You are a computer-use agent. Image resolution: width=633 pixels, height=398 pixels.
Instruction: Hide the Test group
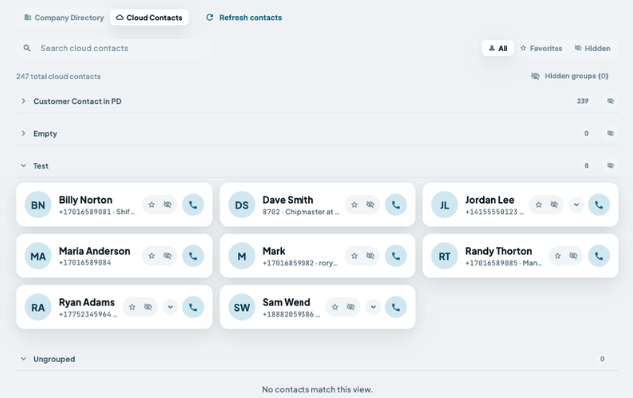pos(610,165)
